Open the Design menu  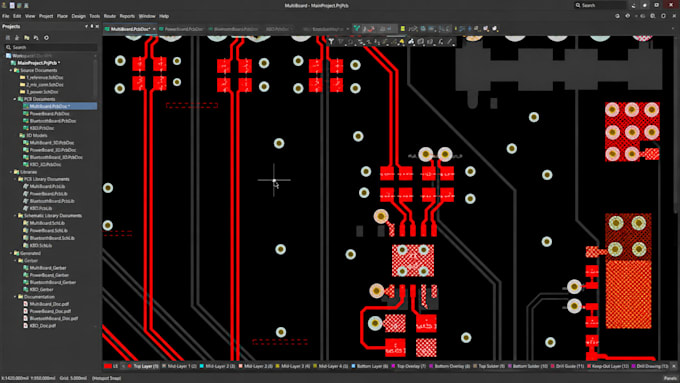[x=78, y=16]
